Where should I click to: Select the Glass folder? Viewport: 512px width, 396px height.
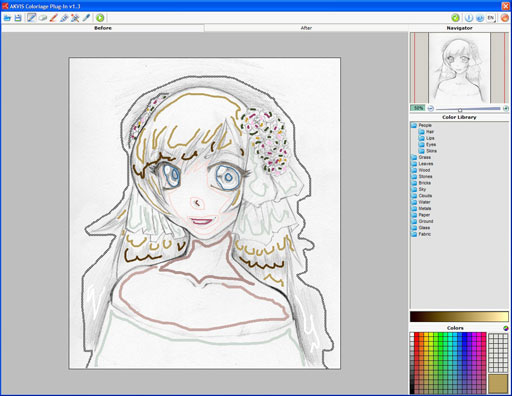click(x=421, y=228)
